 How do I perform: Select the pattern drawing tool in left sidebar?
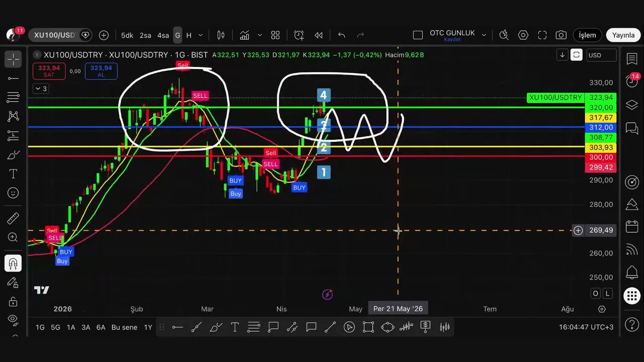click(x=13, y=117)
